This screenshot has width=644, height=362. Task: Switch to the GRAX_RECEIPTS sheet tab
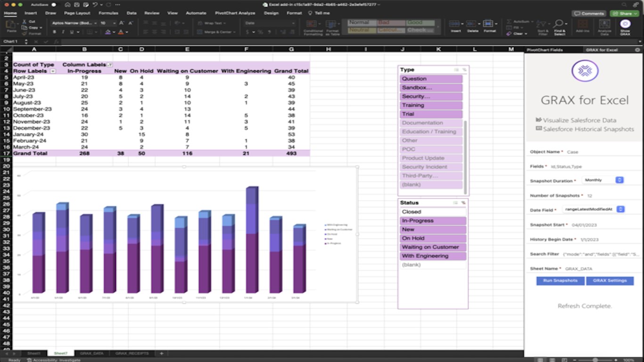pos(132,353)
